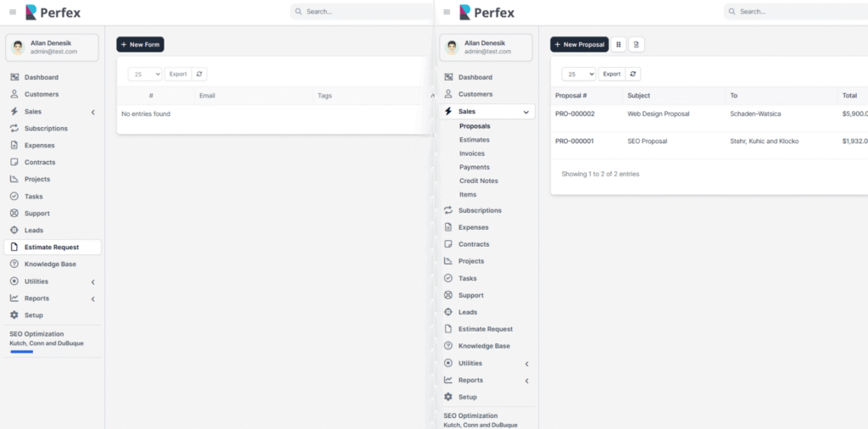Expand Utilities chevron in Estimate Request screen sidebar
The image size is (868, 429).
click(93, 281)
